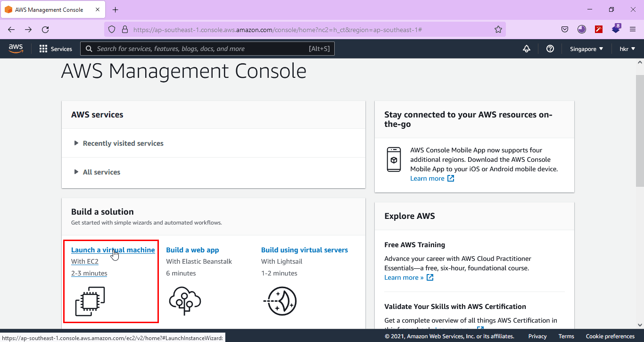Click the scrollbar down arrow
Image resolution: width=644 pixels, height=342 pixels.
click(640, 325)
